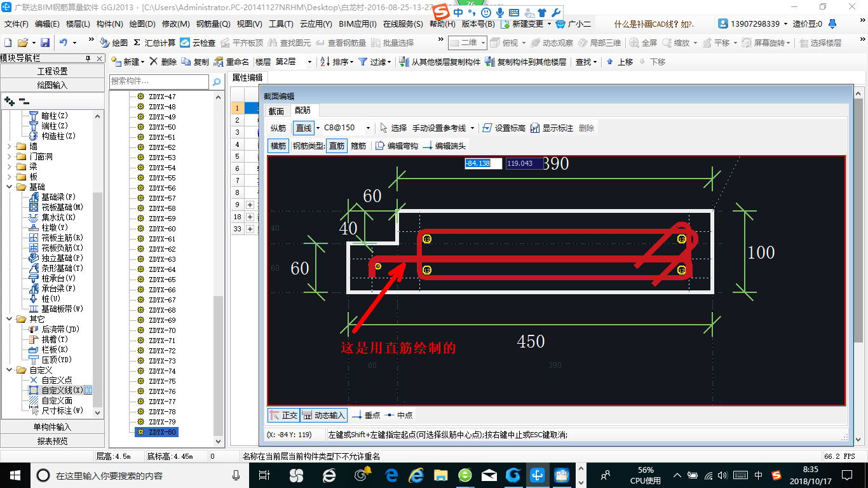Click 上移 move up arrow
Image resolution: width=868 pixels, height=488 pixels.
coord(620,62)
